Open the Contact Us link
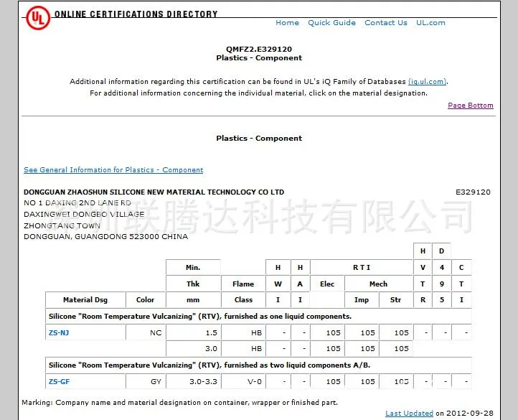 tap(386, 23)
